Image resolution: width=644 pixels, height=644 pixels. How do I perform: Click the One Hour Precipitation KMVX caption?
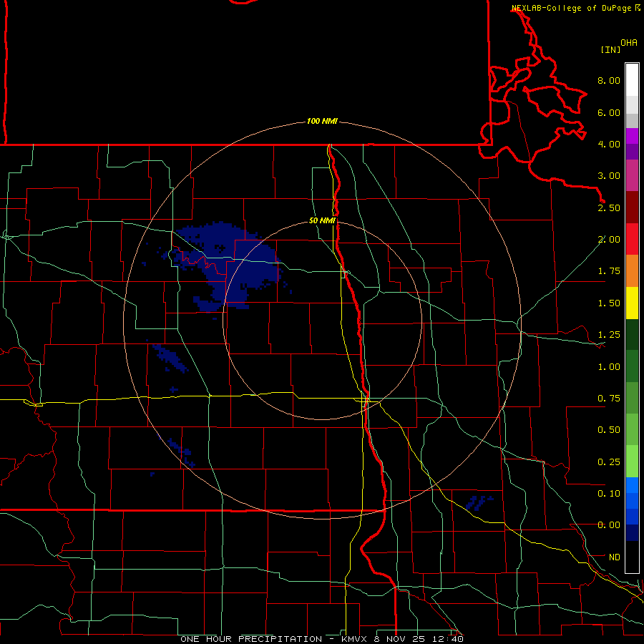[322, 639]
